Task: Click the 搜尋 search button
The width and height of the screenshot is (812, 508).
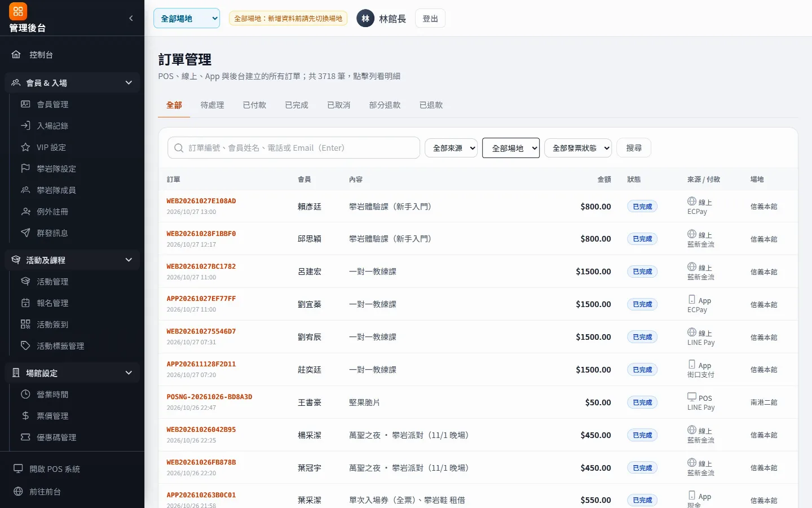Action: [x=634, y=148]
